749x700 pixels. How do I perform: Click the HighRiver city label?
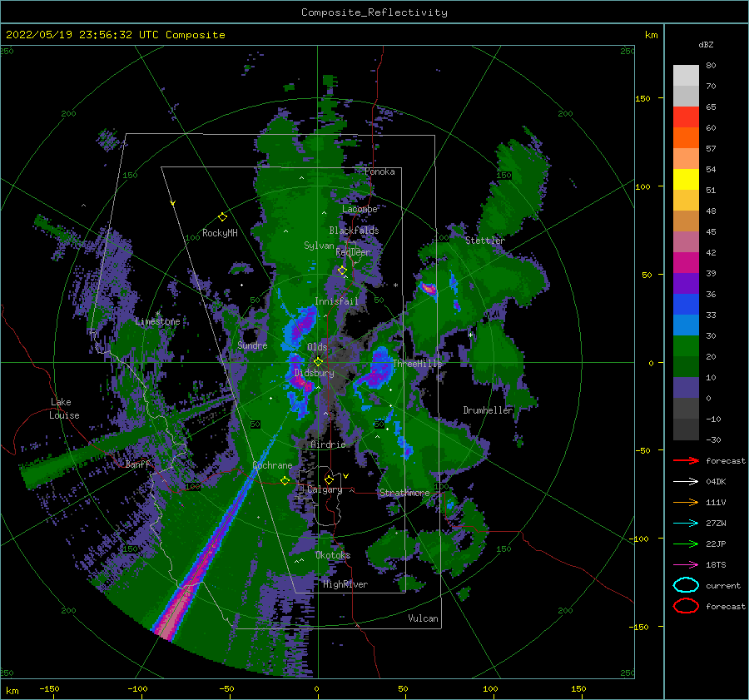coord(345,584)
